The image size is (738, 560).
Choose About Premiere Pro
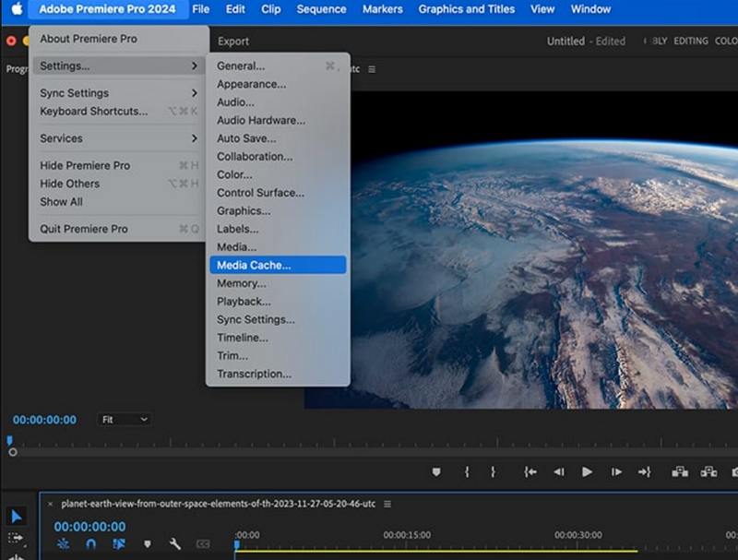pyautogui.click(x=119, y=39)
